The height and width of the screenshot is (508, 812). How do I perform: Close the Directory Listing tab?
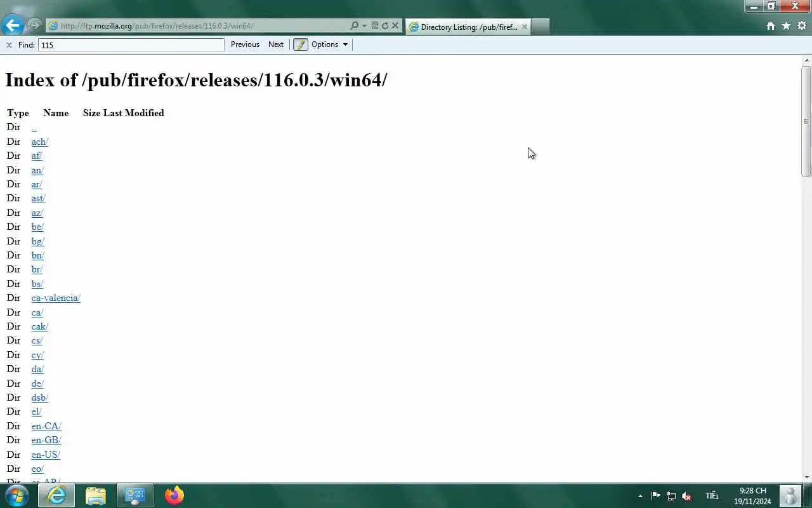(x=524, y=27)
